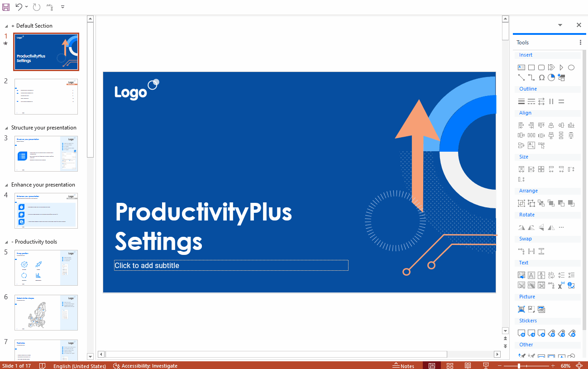The width and height of the screenshot is (588, 369).
Task: Open the Undo dropdown arrow
Action: click(26, 7)
